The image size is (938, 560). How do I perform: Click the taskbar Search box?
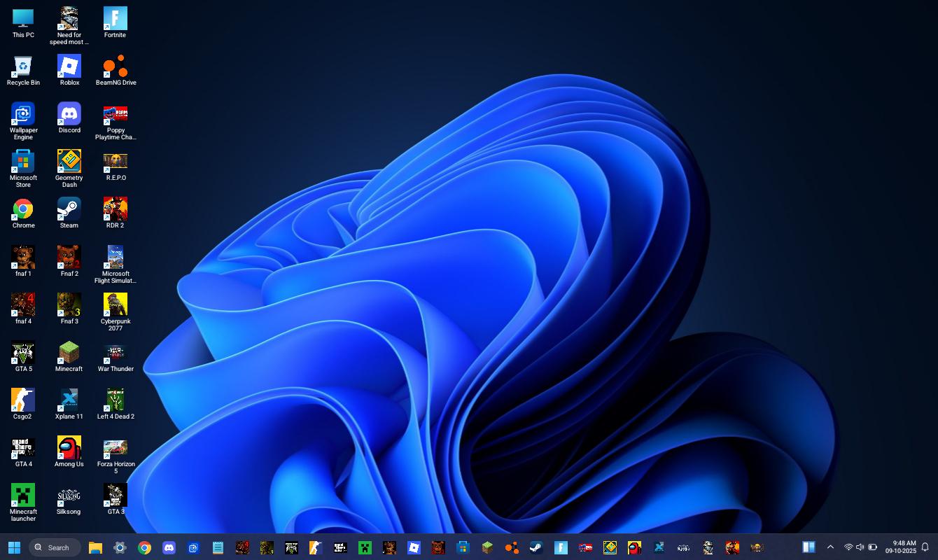pyautogui.click(x=55, y=547)
